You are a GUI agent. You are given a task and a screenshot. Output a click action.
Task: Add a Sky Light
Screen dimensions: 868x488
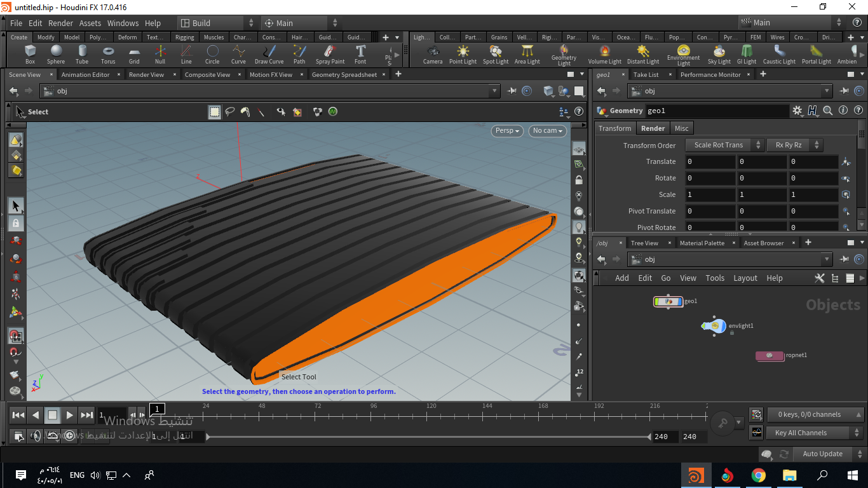point(719,55)
